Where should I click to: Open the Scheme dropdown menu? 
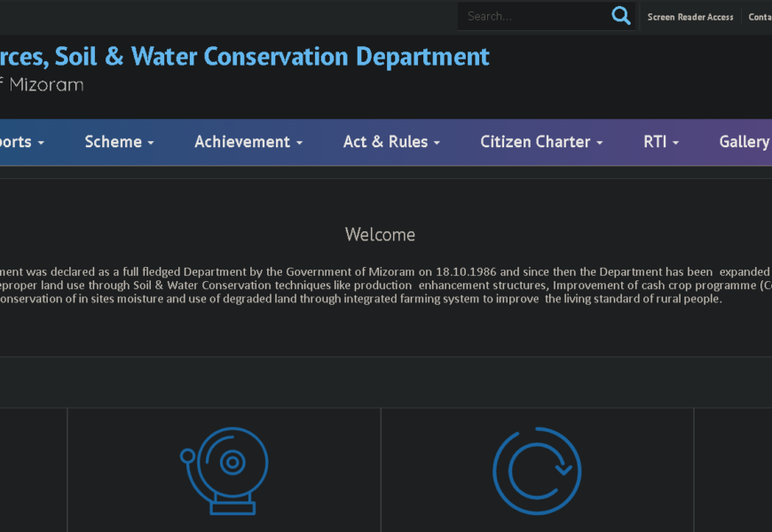click(x=119, y=142)
